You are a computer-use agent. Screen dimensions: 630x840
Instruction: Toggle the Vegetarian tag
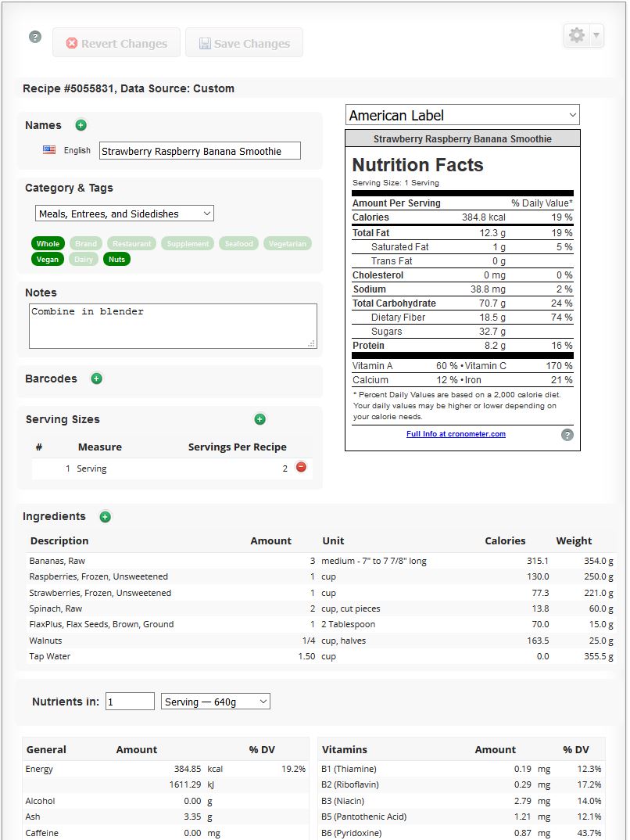[x=288, y=244]
